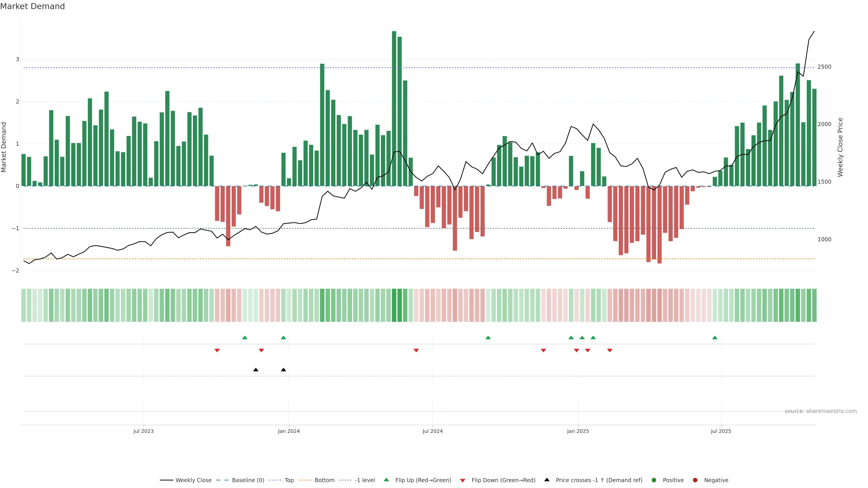Click the -1 level legend label

pos(365,480)
